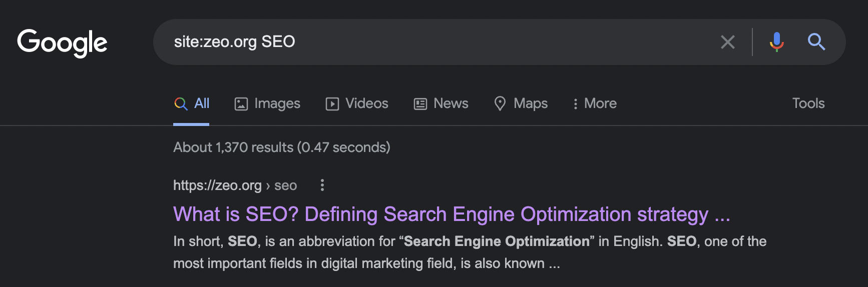Click the https://zeo.org › seo URL

tap(235, 185)
